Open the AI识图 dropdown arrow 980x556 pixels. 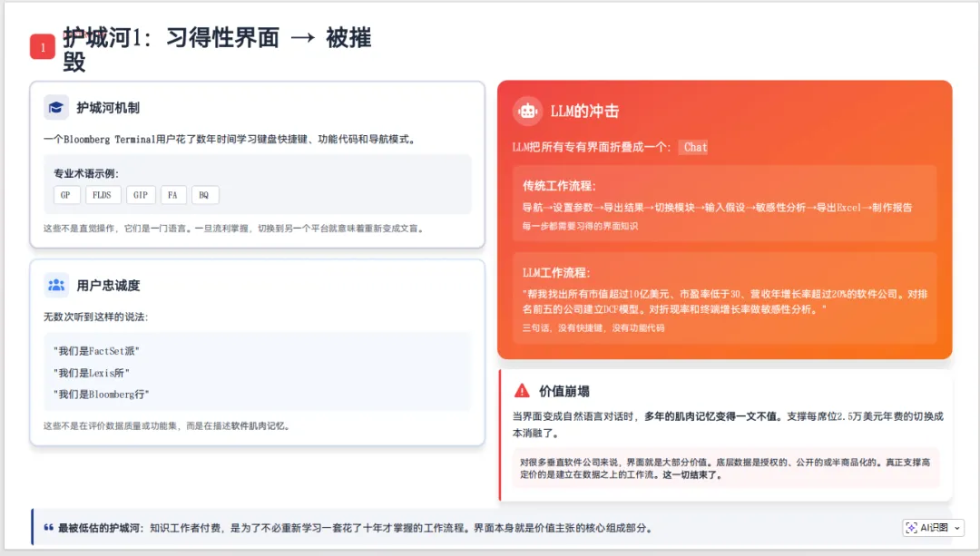tap(957, 528)
